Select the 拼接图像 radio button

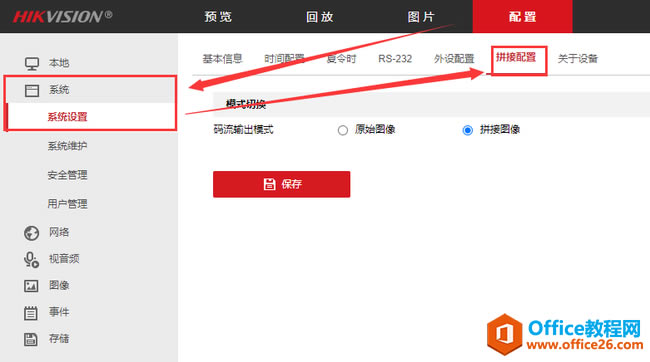click(468, 130)
